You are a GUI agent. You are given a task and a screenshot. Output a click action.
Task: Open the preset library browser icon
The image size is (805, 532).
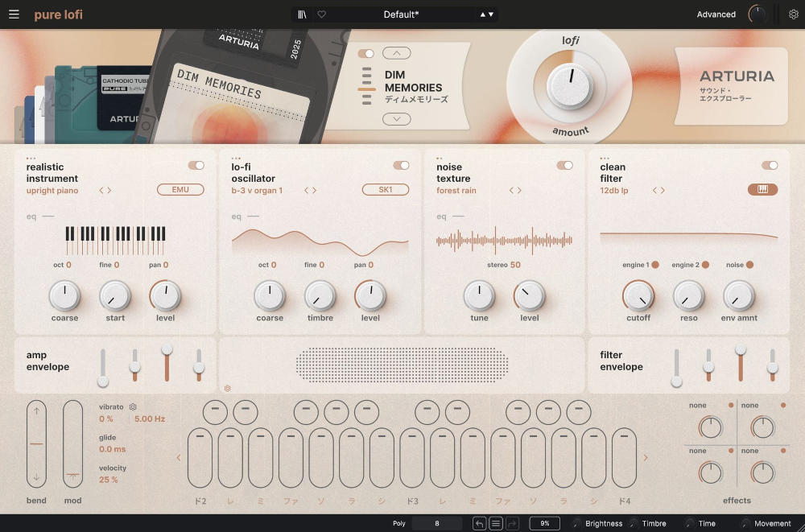pyautogui.click(x=302, y=14)
